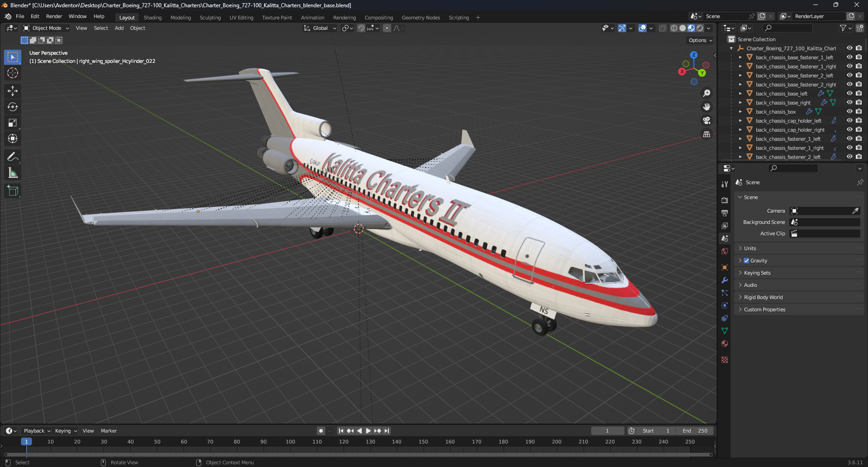Image resolution: width=868 pixels, height=467 pixels.
Task: Expand back_chassis_cap_holder_left tree item
Action: pos(740,121)
